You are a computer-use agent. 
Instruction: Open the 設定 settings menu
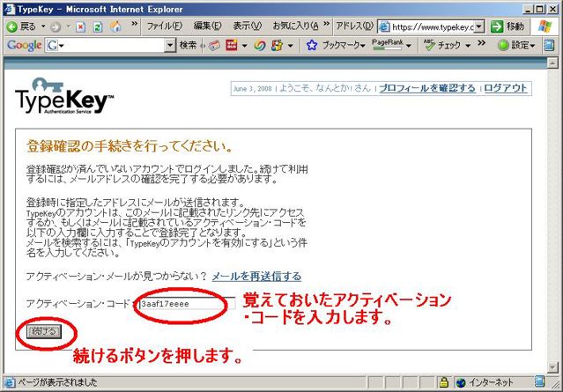[x=517, y=46]
